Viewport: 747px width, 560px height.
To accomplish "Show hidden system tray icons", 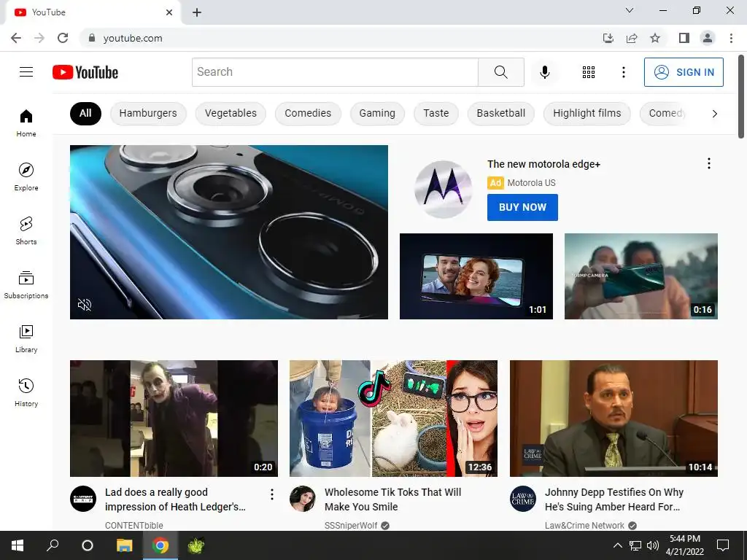I will pyautogui.click(x=617, y=545).
